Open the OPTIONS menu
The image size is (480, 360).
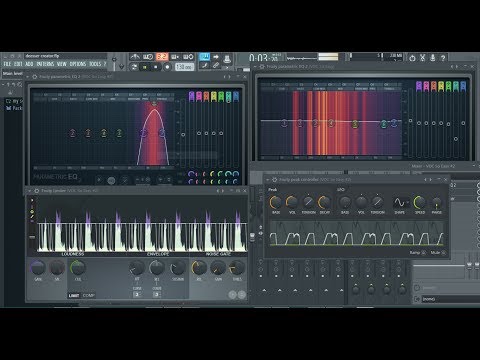[x=78, y=64]
